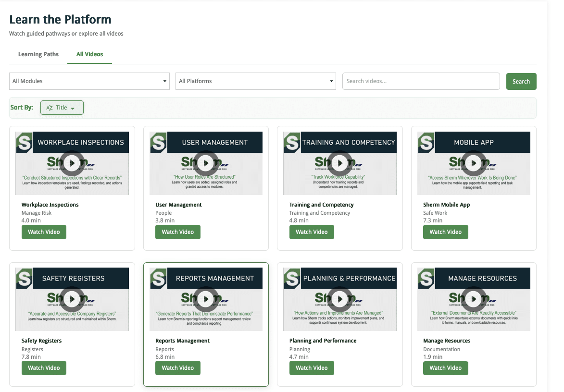The height and width of the screenshot is (392, 564).
Task: Expand the Title sort dropdown arrow
Action: [x=73, y=108]
